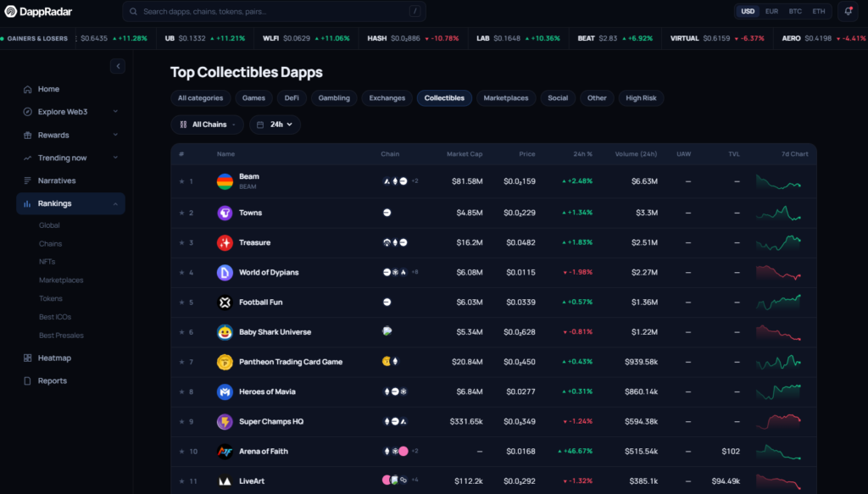Click the Towns chain icon
The image size is (868, 494).
(x=387, y=213)
